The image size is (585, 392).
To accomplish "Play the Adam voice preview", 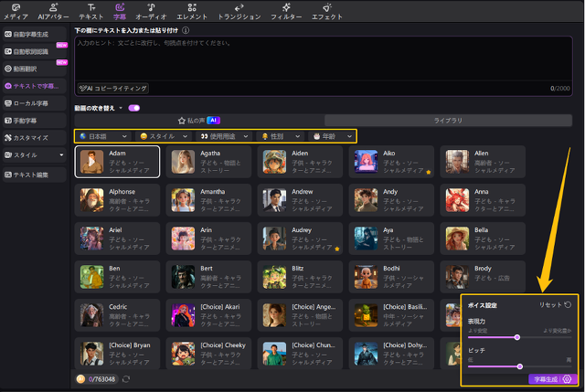I will pos(91,162).
